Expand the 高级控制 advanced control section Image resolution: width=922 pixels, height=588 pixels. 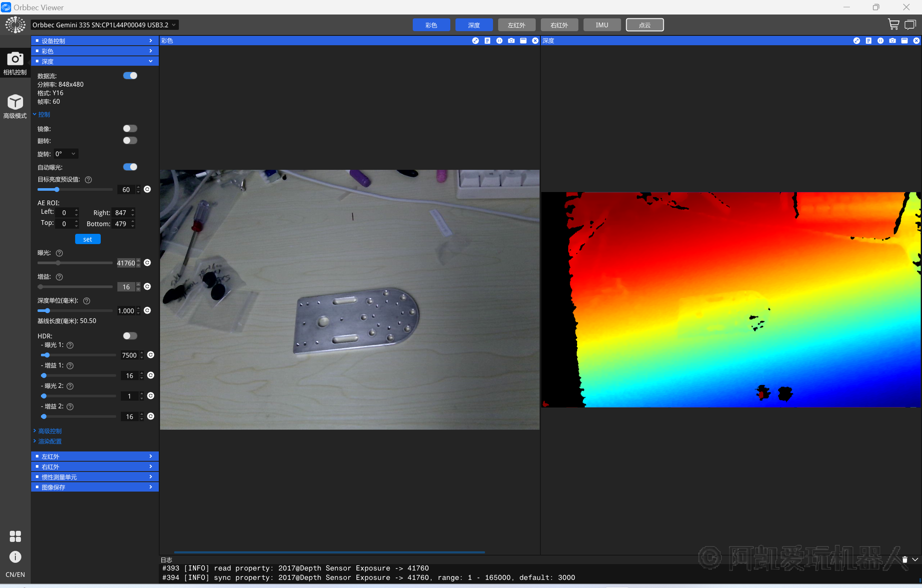tap(50, 431)
